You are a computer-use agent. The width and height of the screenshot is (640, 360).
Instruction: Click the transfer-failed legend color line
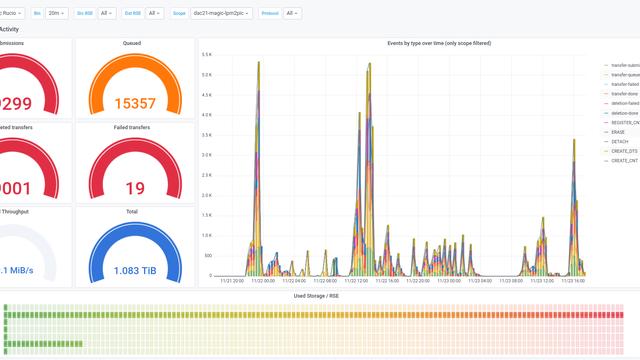(606, 84)
